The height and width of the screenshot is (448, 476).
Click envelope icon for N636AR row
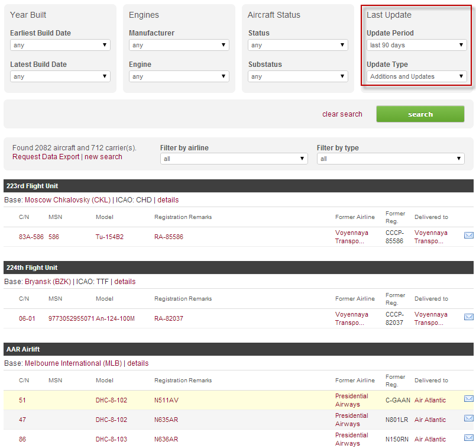point(468,438)
